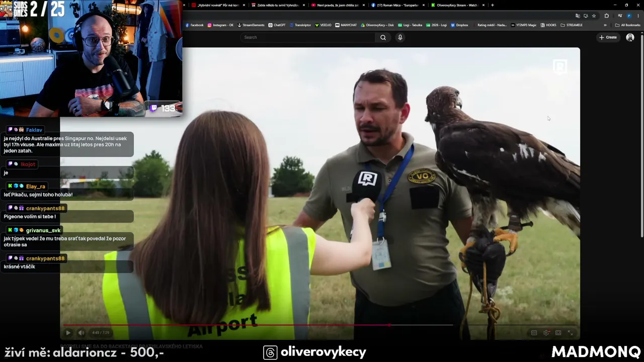Open a new browser tab
Screen dimensions: 644x362
coord(492,5)
